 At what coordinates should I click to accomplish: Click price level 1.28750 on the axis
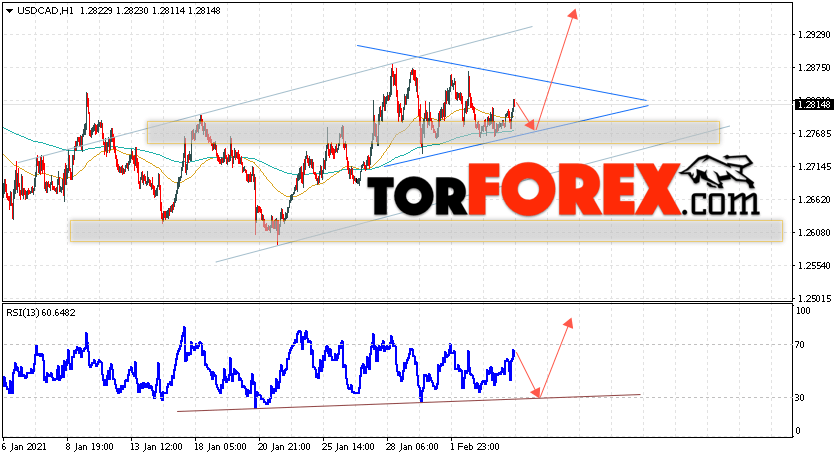click(814, 68)
